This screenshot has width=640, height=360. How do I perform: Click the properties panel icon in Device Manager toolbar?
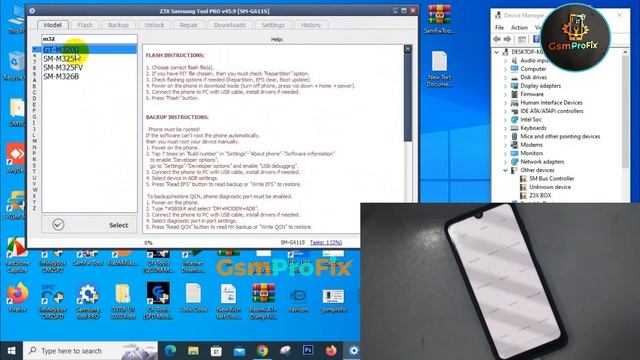522,39
